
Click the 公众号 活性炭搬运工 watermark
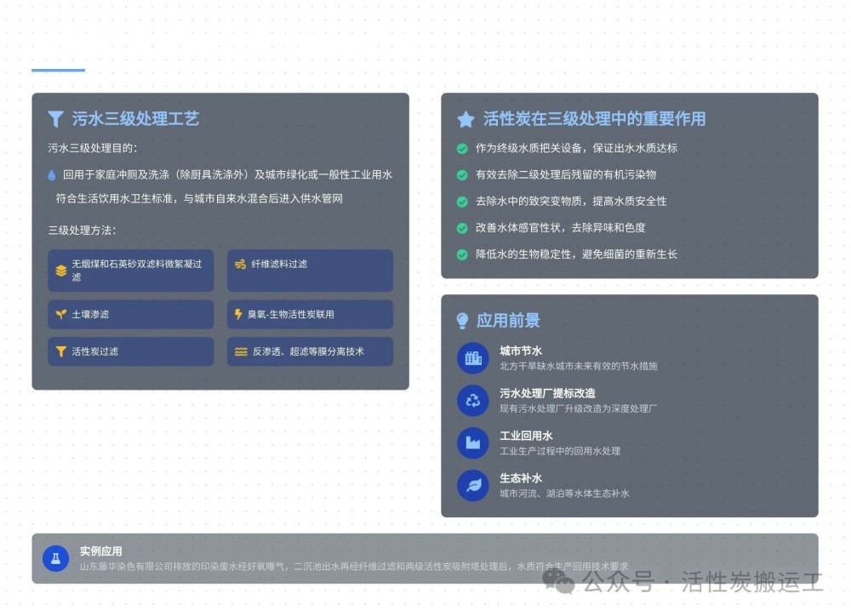685,582
